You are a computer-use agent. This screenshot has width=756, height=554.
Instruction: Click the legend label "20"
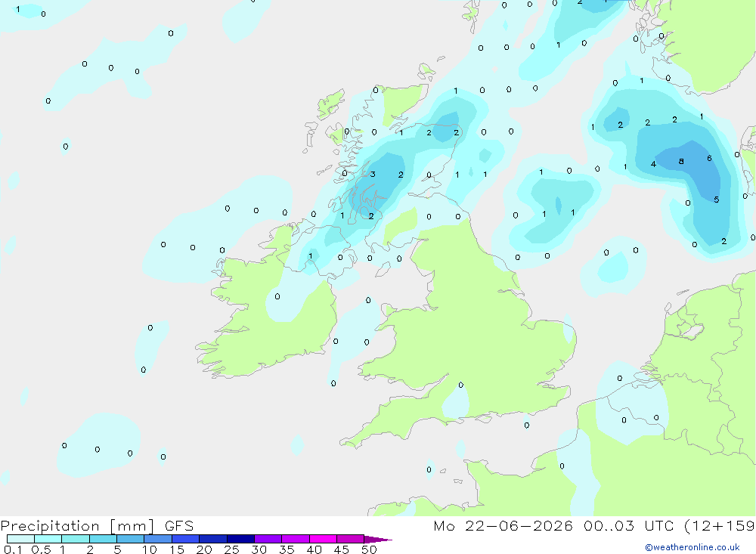click(x=204, y=549)
